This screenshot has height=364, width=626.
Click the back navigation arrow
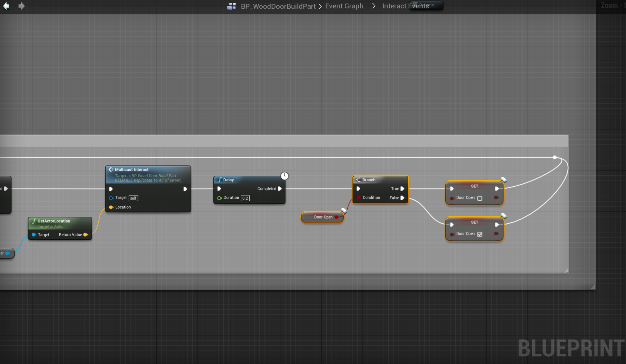[6, 6]
